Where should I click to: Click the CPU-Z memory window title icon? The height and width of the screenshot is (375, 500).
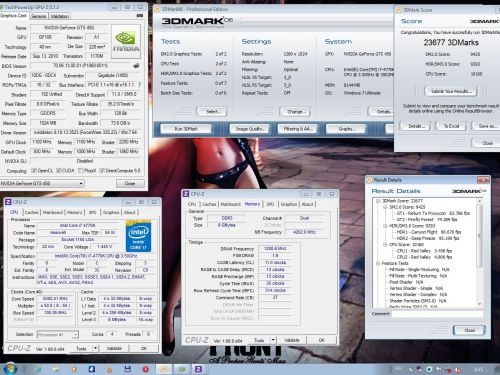186,194
